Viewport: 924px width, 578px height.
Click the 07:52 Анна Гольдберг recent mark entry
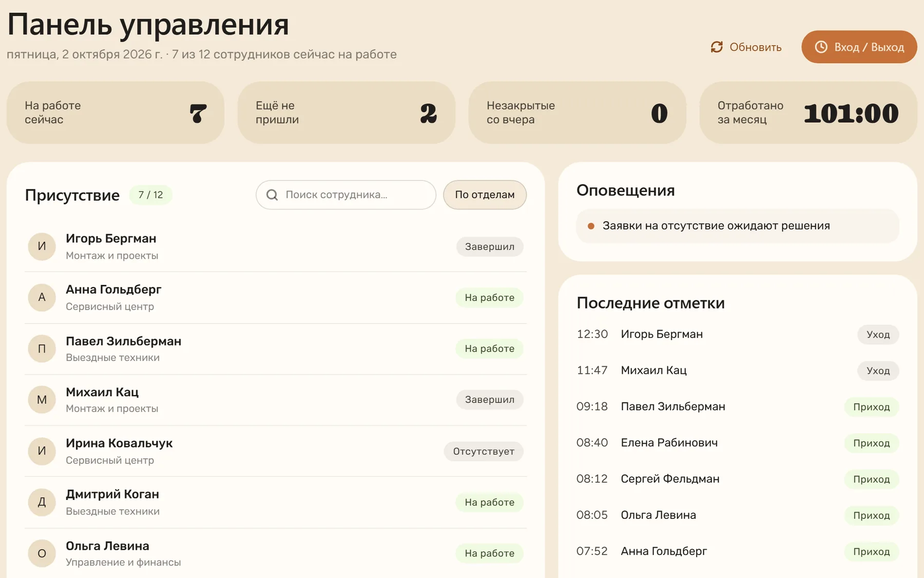click(738, 551)
